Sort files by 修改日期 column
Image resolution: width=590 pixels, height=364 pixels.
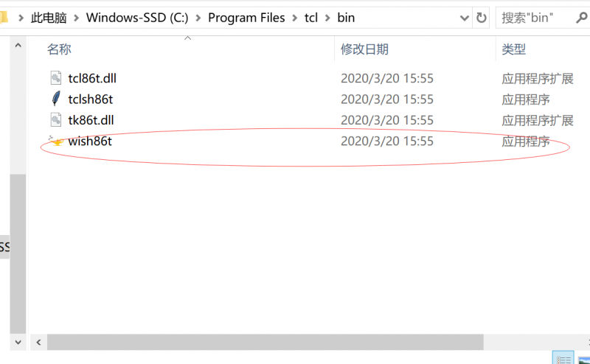coord(364,49)
